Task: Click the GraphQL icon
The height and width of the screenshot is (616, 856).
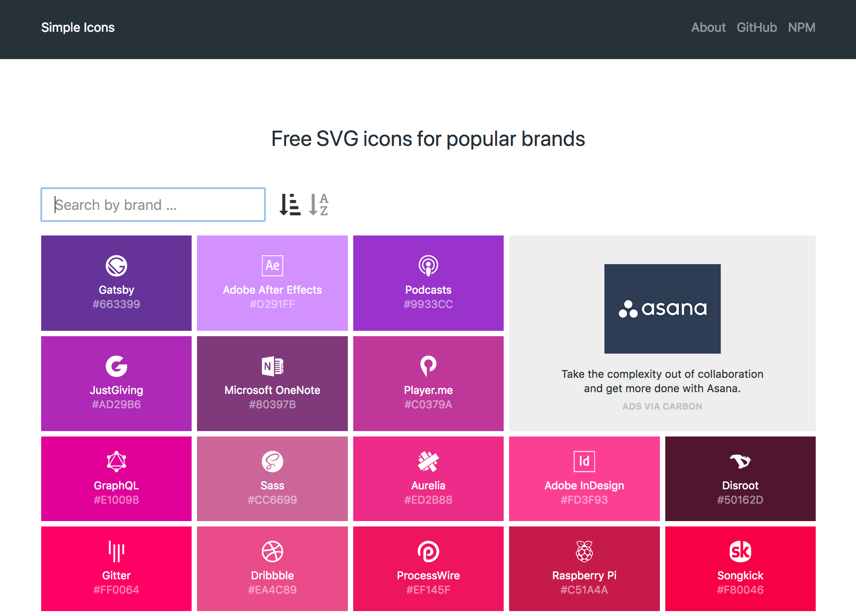Action: click(x=116, y=462)
